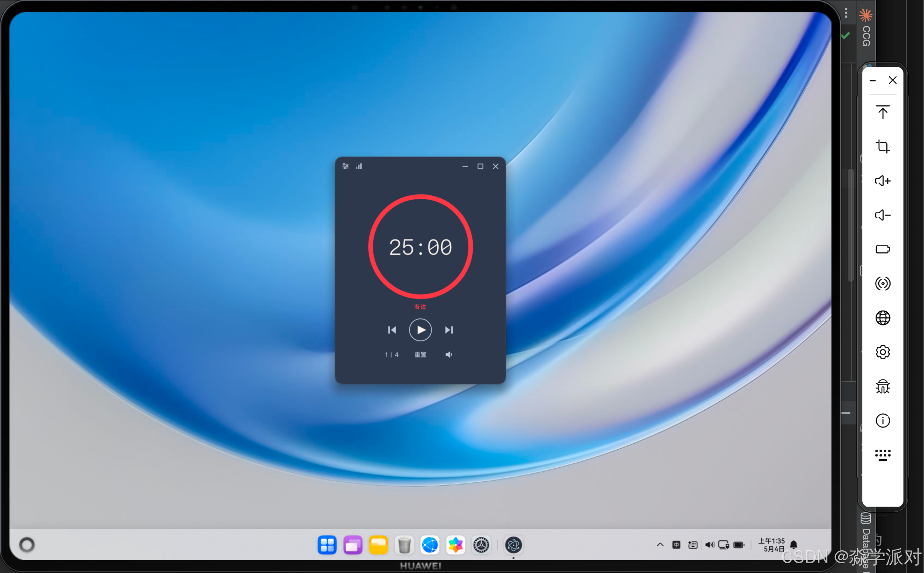Viewport: 924px width, 573px height.
Task: Open the statistics bar chart icon
Action: click(359, 166)
